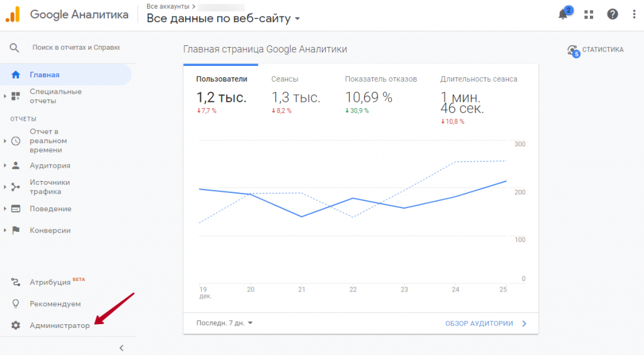Click the home icon beside Главная
The height and width of the screenshot is (355, 644).
click(16, 75)
